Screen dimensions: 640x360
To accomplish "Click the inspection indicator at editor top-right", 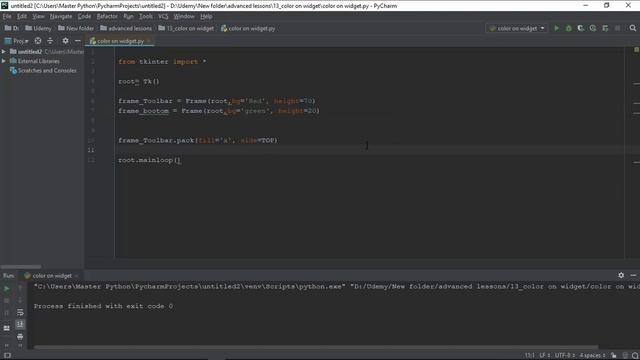I will pos(636,50).
